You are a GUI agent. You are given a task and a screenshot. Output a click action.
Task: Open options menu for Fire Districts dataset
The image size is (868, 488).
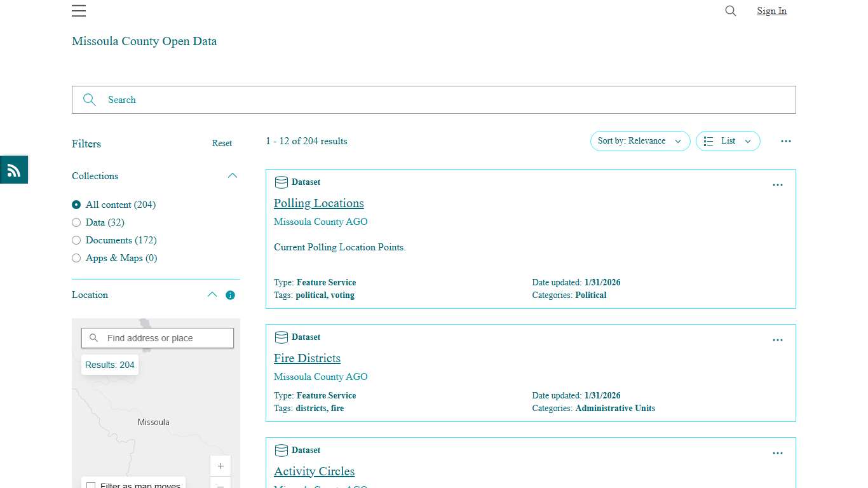pos(778,340)
